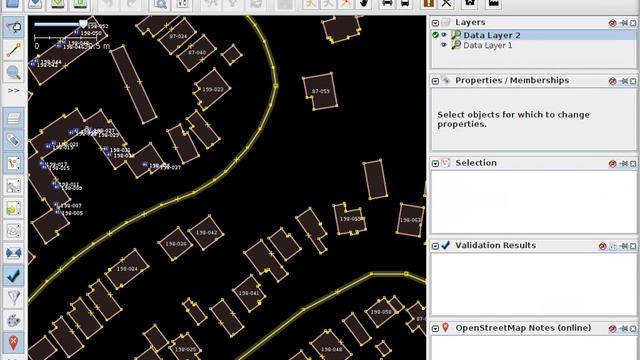Pin the Layers panel
The height and width of the screenshot is (360, 640).
pyautogui.click(x=623, y=23)
